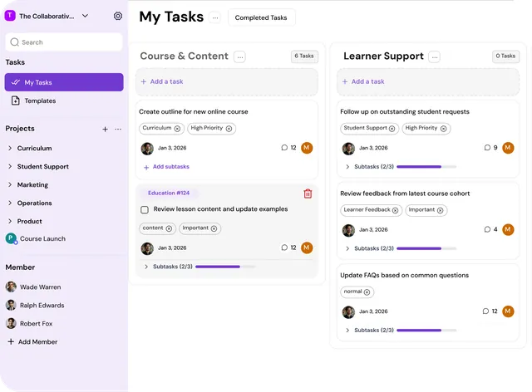The height and width of the screenshot is (392, 532).
Task: Open the Projects more options ellipsis
Action: tap(118, 130)
